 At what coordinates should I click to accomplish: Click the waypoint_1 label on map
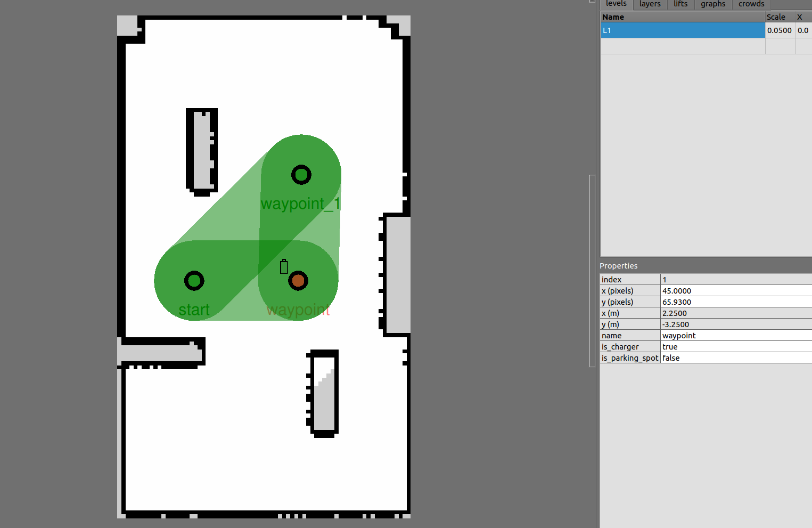300,204
